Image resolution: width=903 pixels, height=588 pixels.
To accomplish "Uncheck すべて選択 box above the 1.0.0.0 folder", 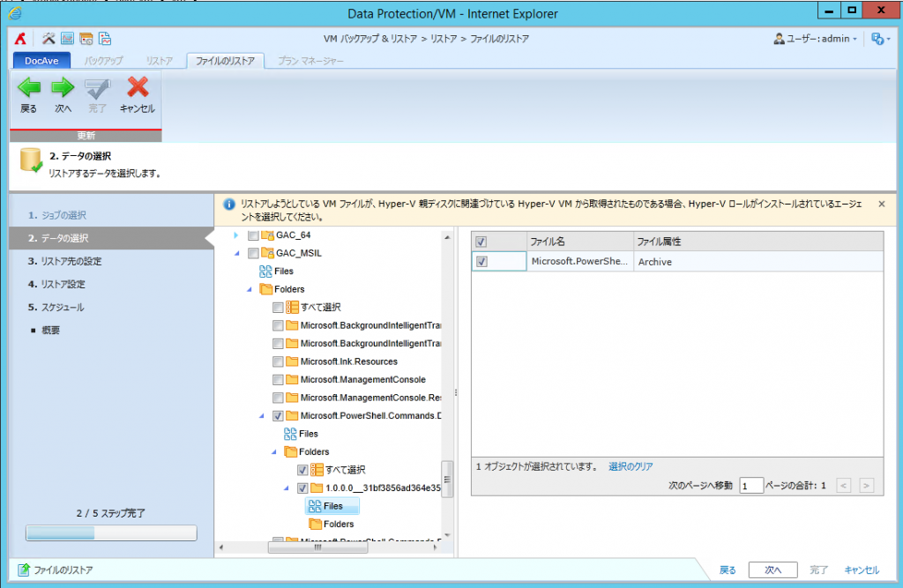I will click(302, 470).
